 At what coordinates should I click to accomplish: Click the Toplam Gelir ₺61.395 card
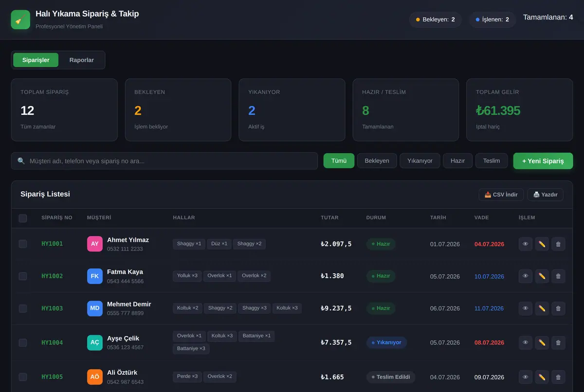click(x=519, y=110)
